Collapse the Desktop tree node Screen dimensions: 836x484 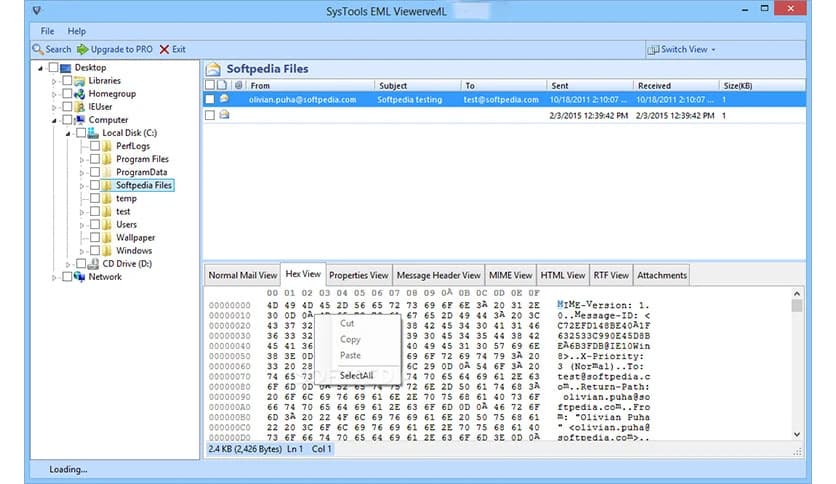(40, 68)
